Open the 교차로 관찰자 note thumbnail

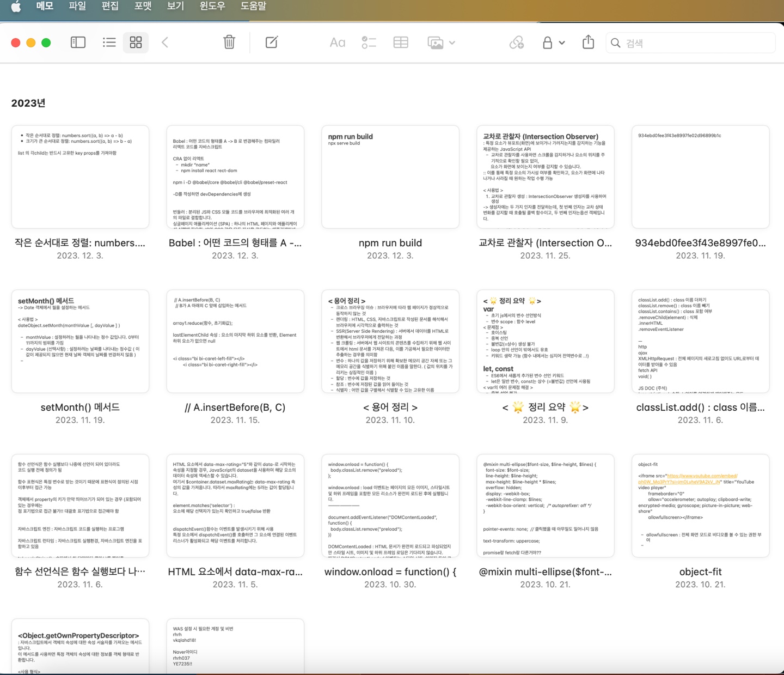pyautogui.click(x=546, y=177)
